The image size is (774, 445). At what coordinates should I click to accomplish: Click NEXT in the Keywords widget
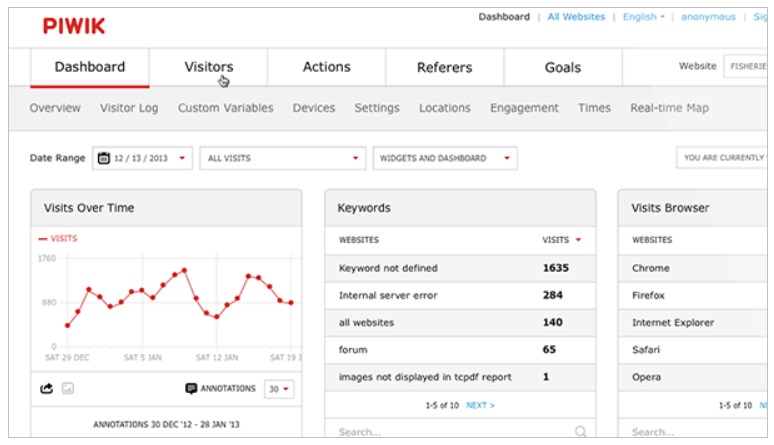click(480, 405)
